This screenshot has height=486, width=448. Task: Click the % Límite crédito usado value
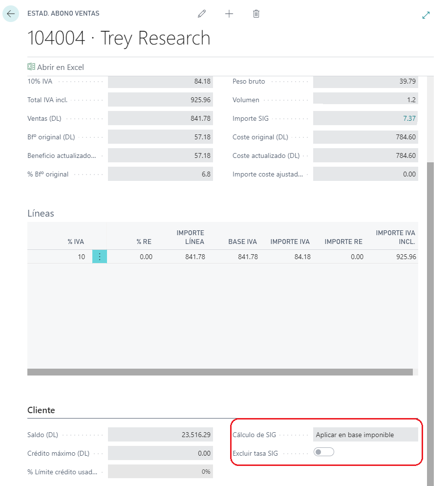[160, 472]
